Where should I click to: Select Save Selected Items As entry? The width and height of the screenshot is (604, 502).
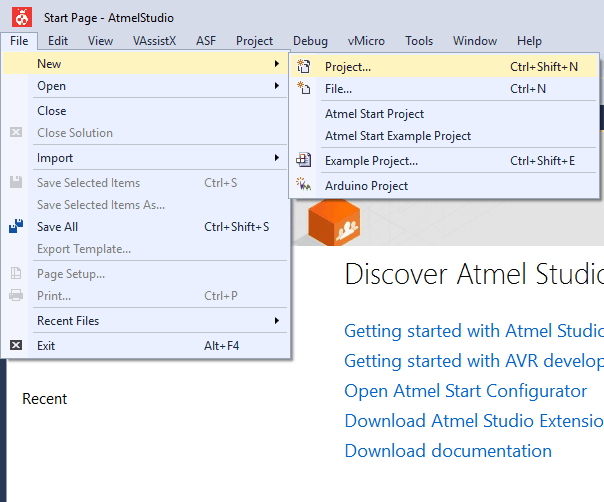tap(146, 205)
